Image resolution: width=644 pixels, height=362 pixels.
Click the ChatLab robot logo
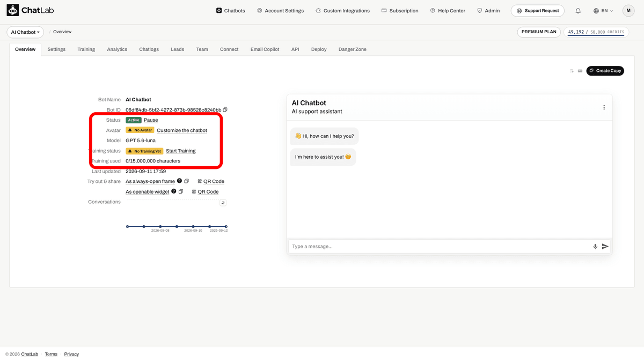tap(13, 10)
